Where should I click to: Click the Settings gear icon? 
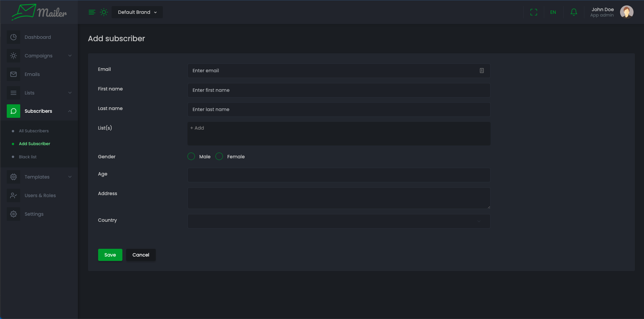click(13, 214)
